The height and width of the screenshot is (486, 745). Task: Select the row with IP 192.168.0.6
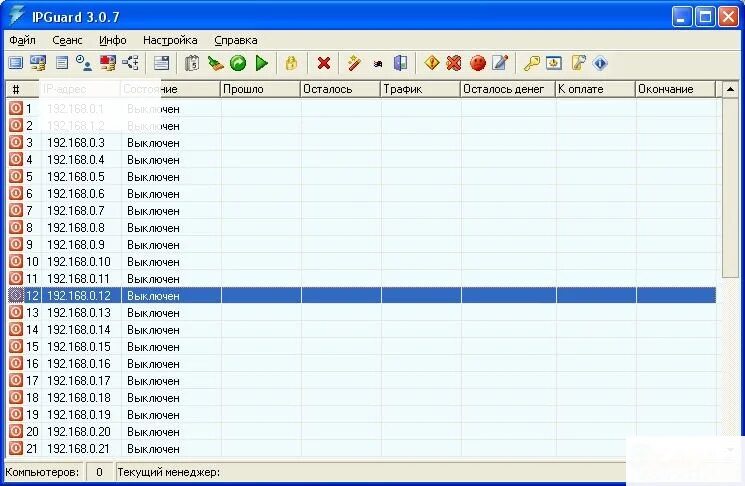[x=361, y=194]
